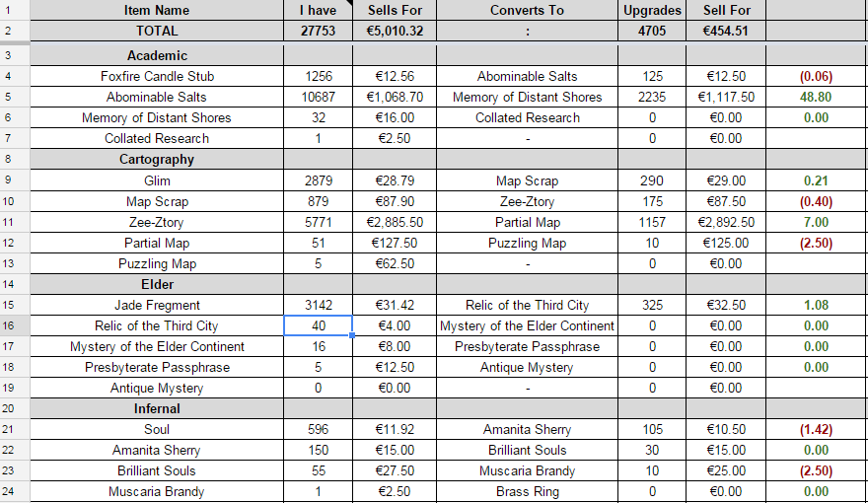Viewport: 868px width, 503px height.
Task: Select the fill handle of the selected cell
Action: pos(352,335)
